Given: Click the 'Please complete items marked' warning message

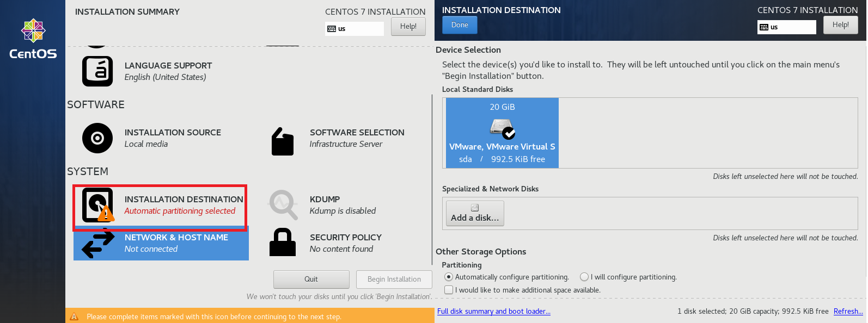Looking at the screenshot, I should (x=213, y=316).
